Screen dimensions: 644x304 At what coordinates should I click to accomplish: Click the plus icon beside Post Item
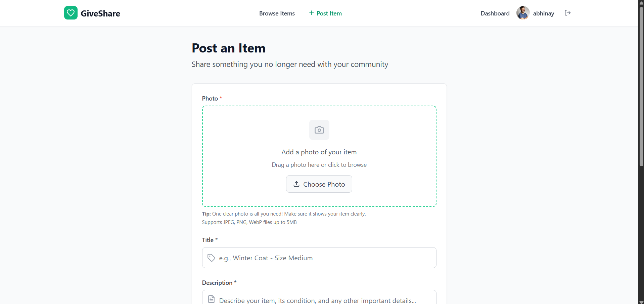click(x=311, y=13)
